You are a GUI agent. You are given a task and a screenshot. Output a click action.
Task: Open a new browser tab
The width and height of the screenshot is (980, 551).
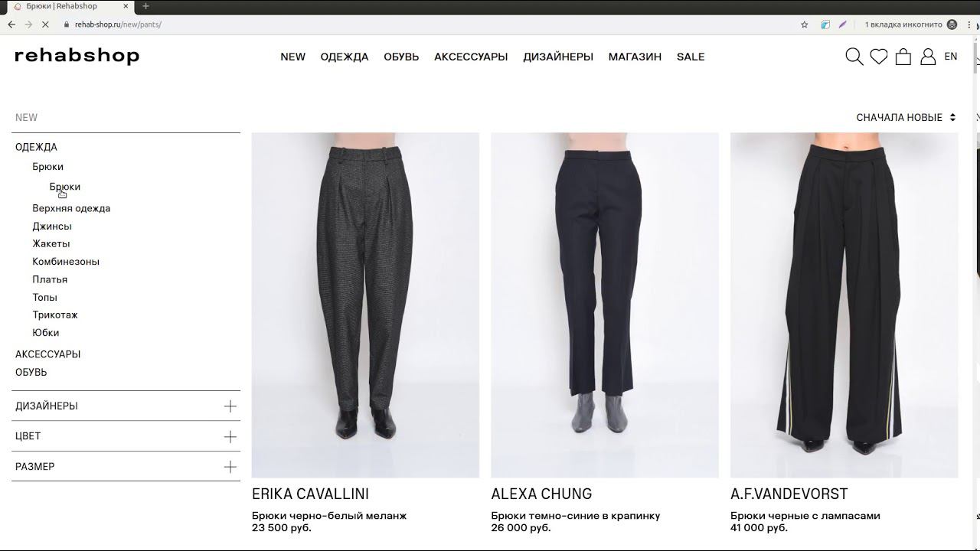145,6
